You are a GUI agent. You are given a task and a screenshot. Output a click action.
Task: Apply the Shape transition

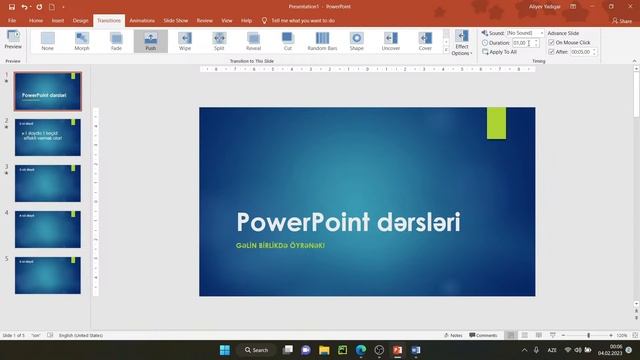356,41
